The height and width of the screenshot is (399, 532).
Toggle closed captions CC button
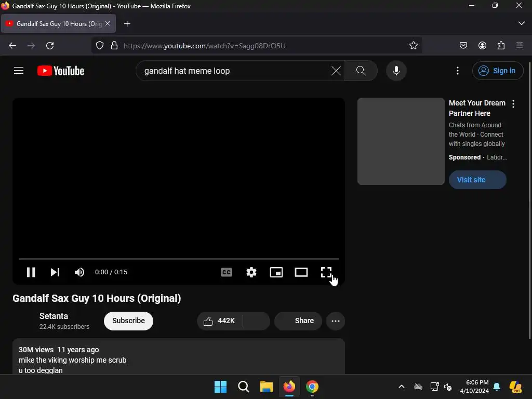[x=227, y=272]
